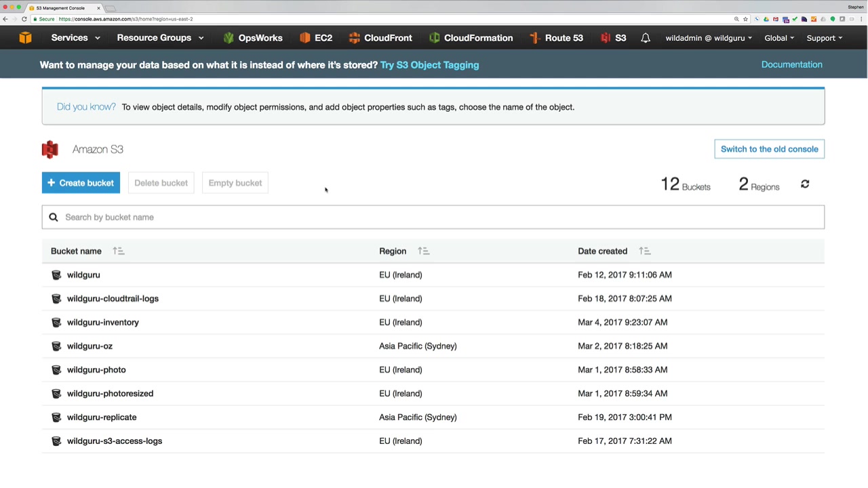868x488 pixels.
Task: Click the 2 Regions count
Action: [x=759, y=184]
